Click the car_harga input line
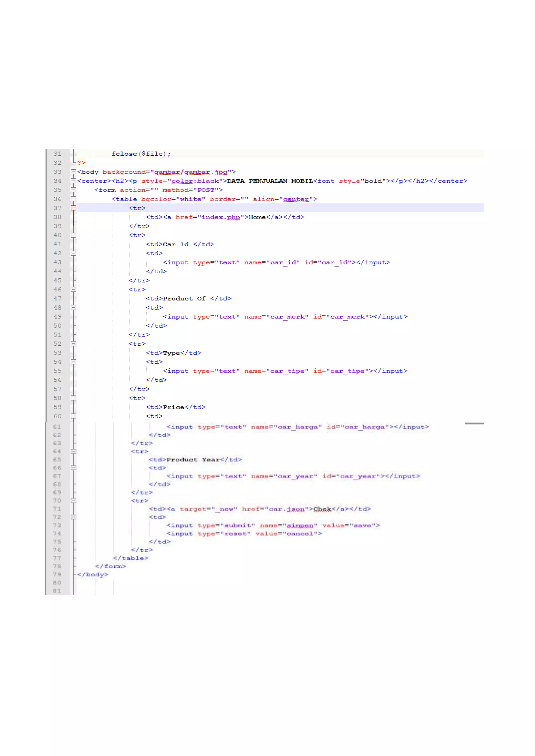The width and height of the screenshot is (535, 756). (x=298, y=427)
